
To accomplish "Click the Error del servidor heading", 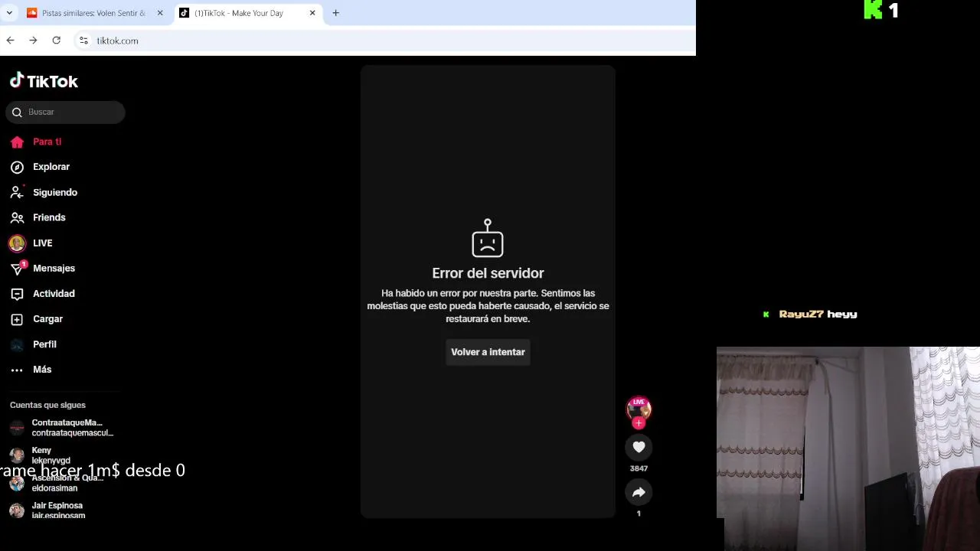I will point(488,273).
